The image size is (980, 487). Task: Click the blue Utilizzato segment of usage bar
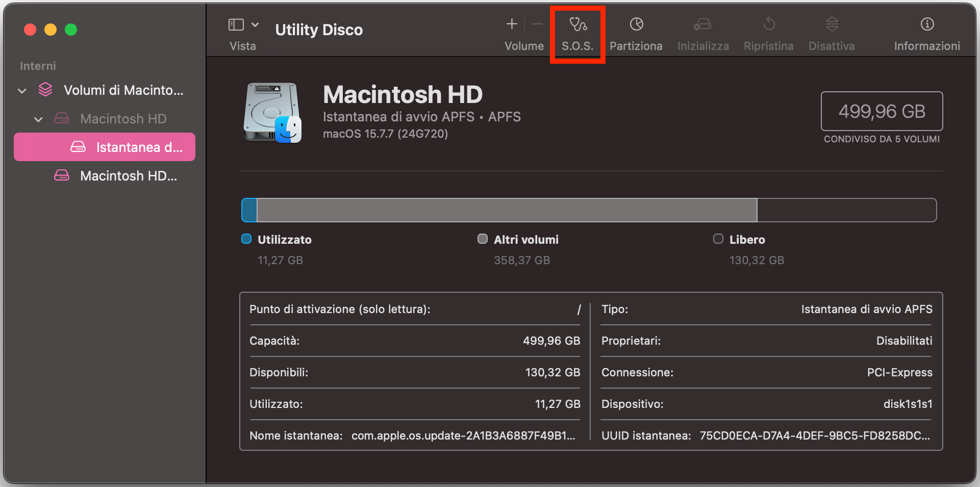click(x=249, y=210)
